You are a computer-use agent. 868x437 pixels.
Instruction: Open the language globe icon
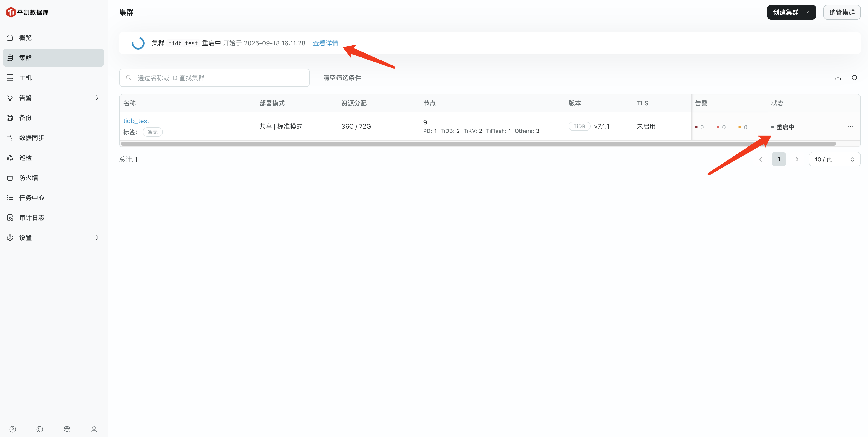pyautogui.click(x=67, y=429)
